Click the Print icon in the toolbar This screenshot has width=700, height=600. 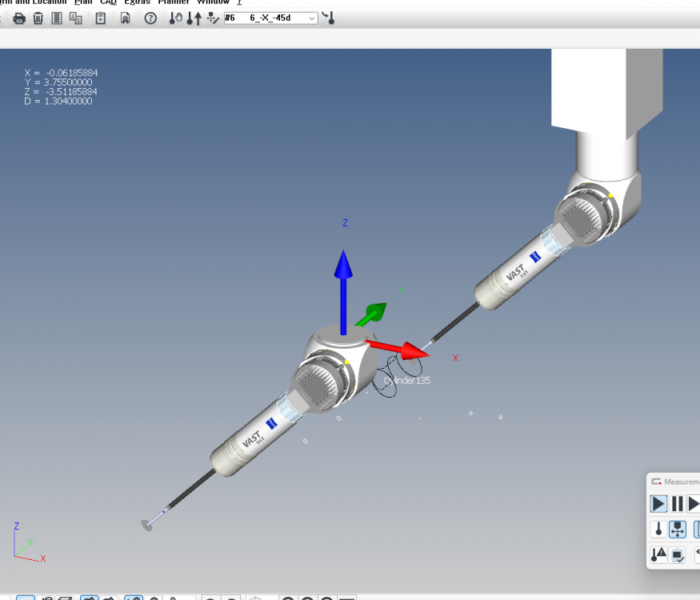pos(19,18)
